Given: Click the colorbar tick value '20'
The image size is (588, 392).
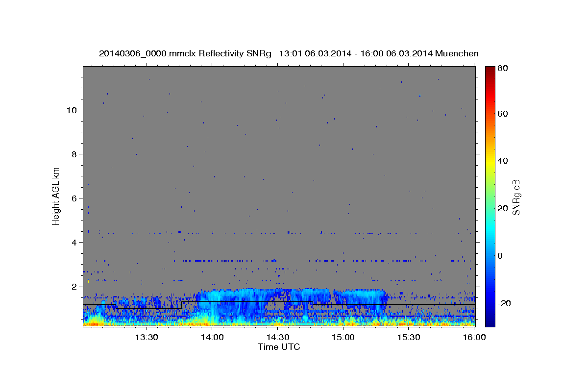Looking at the screenshot, I should 504,208.
